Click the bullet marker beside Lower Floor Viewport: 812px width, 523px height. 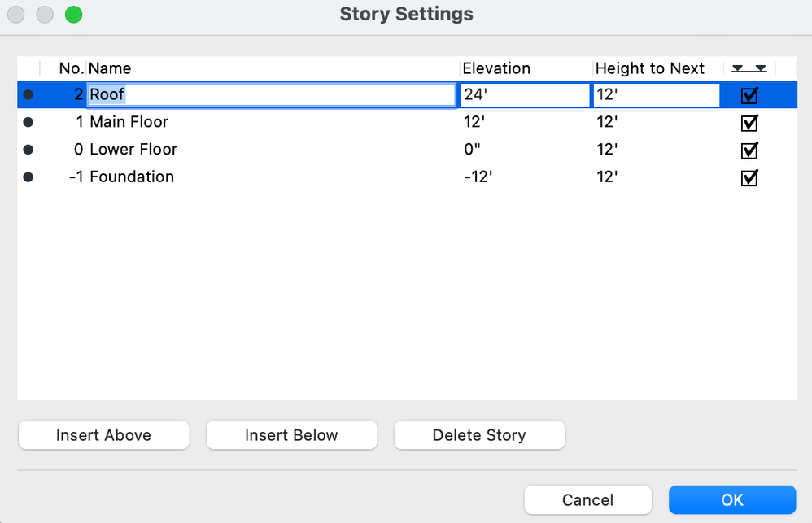28,150
